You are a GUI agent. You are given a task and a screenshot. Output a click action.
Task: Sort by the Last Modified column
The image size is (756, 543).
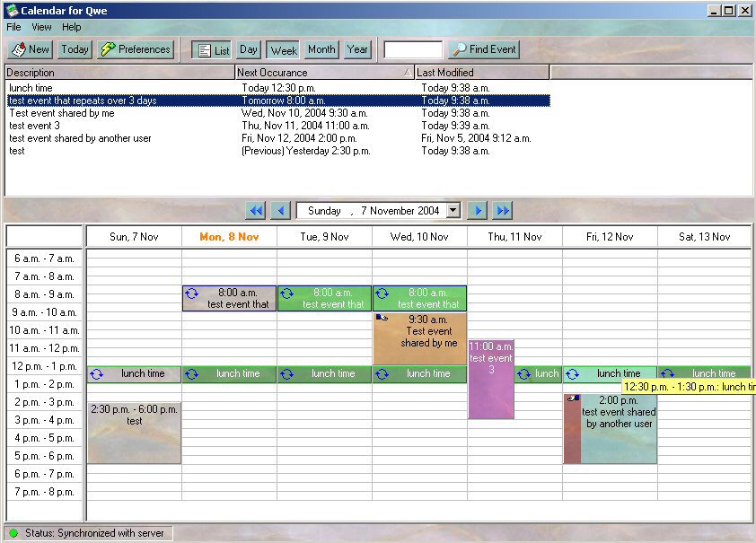point(481,73)
